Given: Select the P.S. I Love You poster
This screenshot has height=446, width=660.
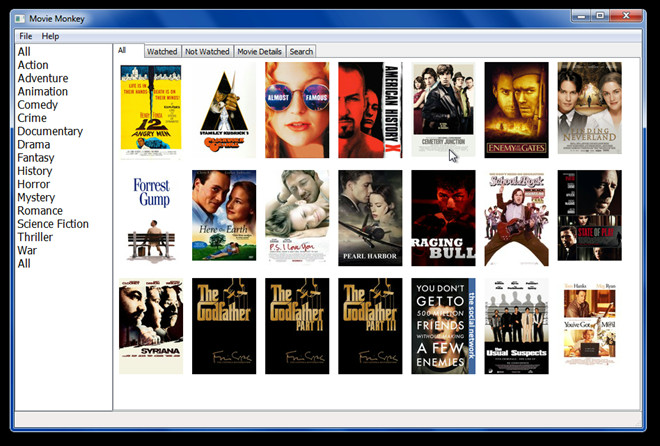Looking at the screenshot, I should click(297, 217).
